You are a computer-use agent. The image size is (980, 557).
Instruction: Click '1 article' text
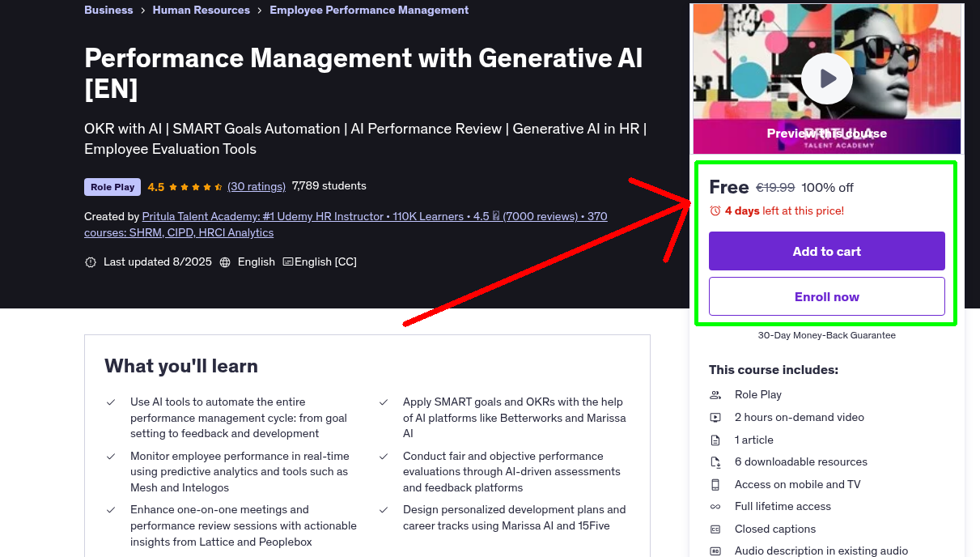pyautogui.click(x=754, y=440)
